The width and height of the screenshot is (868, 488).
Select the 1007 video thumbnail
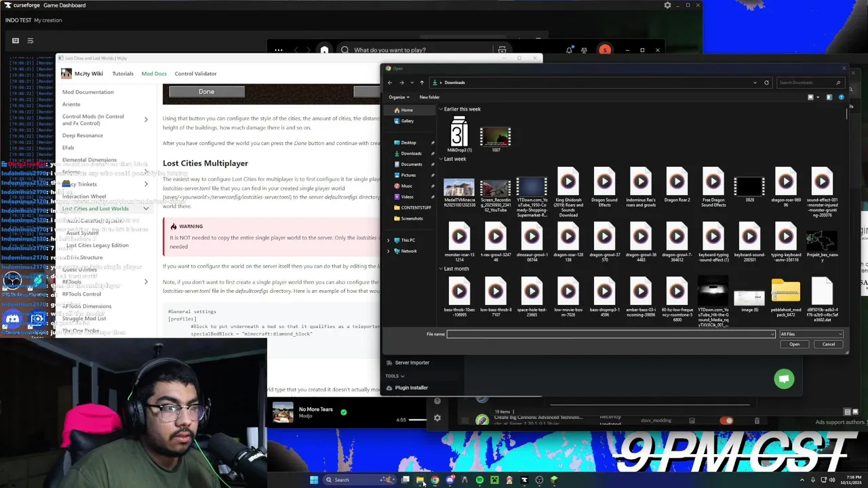496,138
